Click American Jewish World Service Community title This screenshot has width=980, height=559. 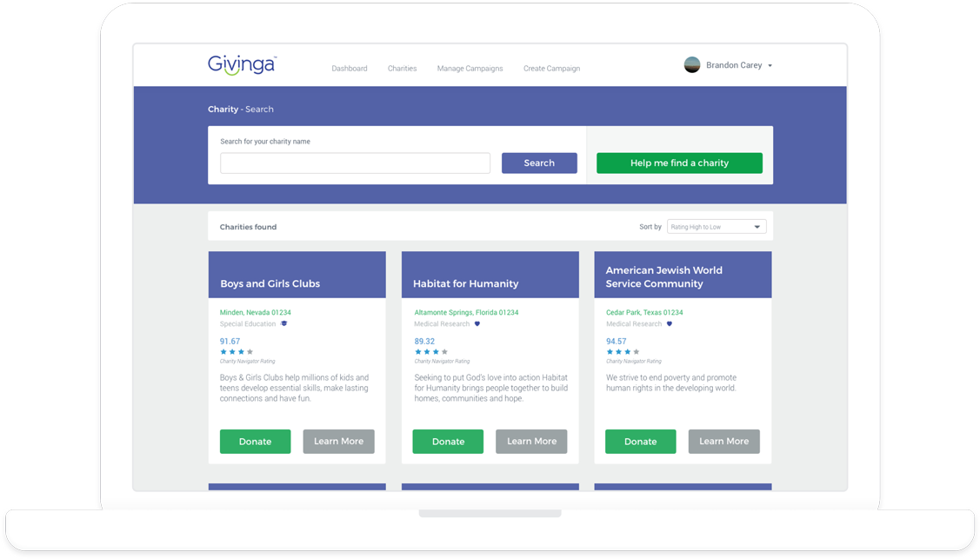[663, 276]
